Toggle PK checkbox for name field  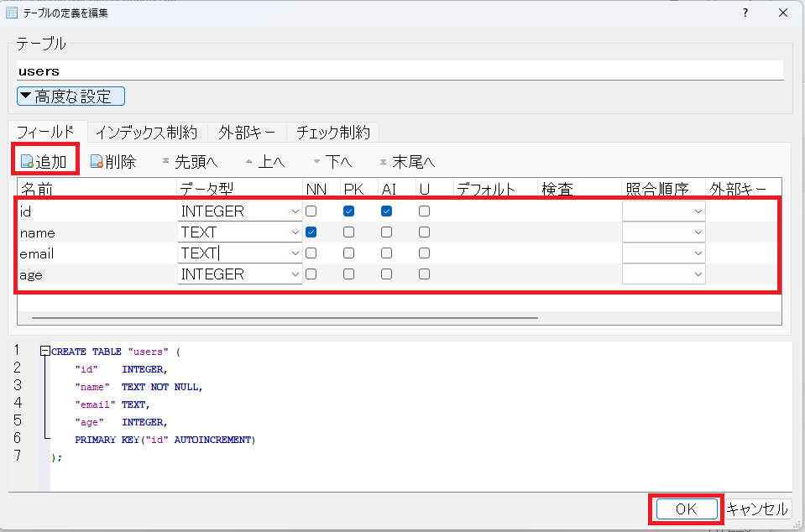(x=348, y=232)
